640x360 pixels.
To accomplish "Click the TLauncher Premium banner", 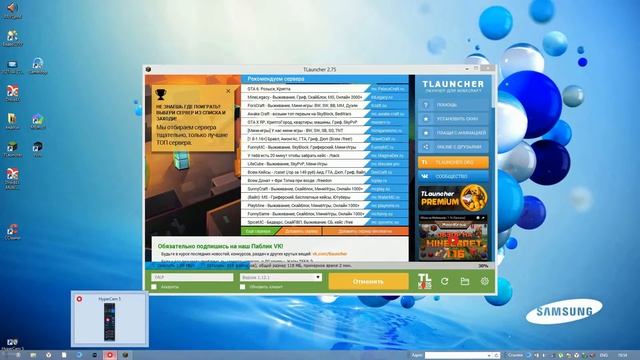I will [453, 198].
